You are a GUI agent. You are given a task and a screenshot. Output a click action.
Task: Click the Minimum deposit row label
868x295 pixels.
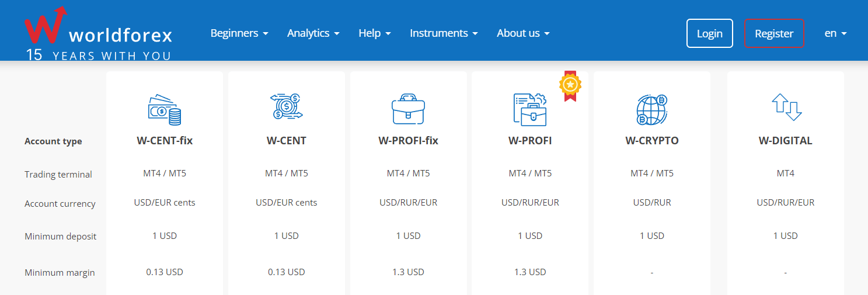(x=61, y=237)
